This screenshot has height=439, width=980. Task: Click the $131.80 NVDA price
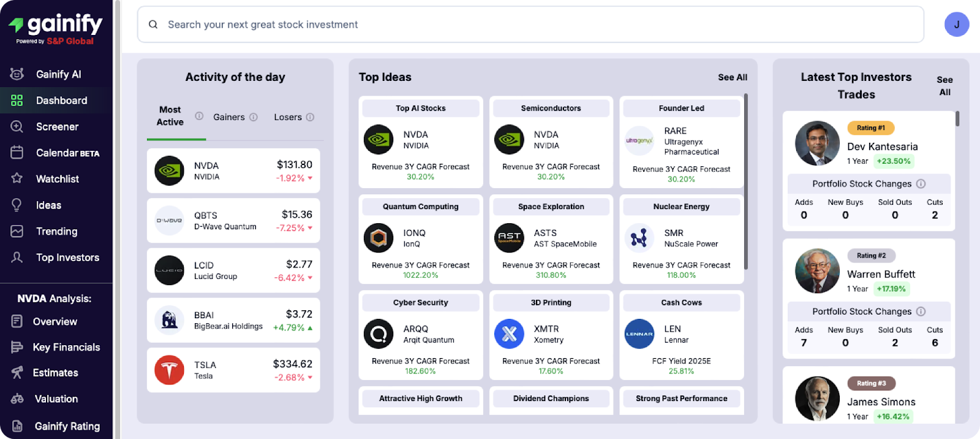coord(295,164)
